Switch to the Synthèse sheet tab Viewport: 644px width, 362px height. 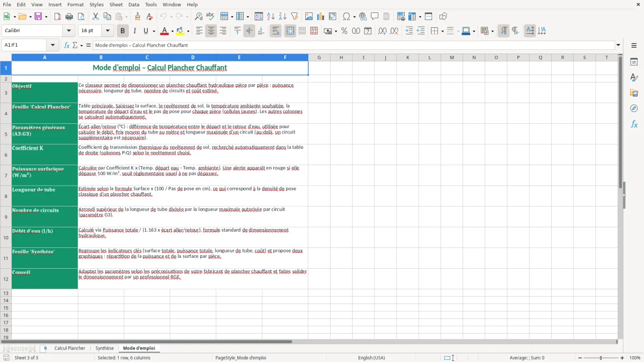coord(105,348)
